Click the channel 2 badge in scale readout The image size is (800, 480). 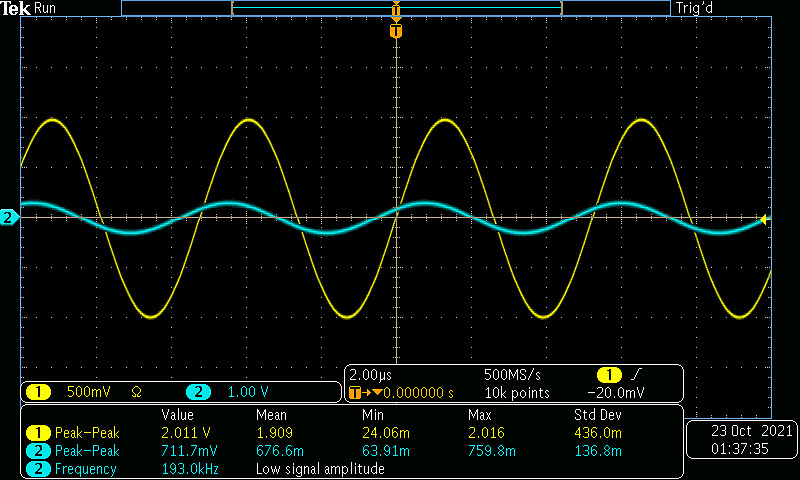(198, 392)
